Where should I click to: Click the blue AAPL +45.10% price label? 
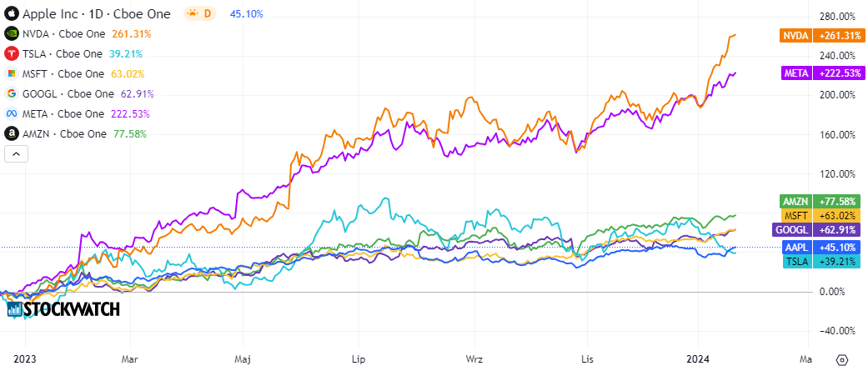point(810,248)
